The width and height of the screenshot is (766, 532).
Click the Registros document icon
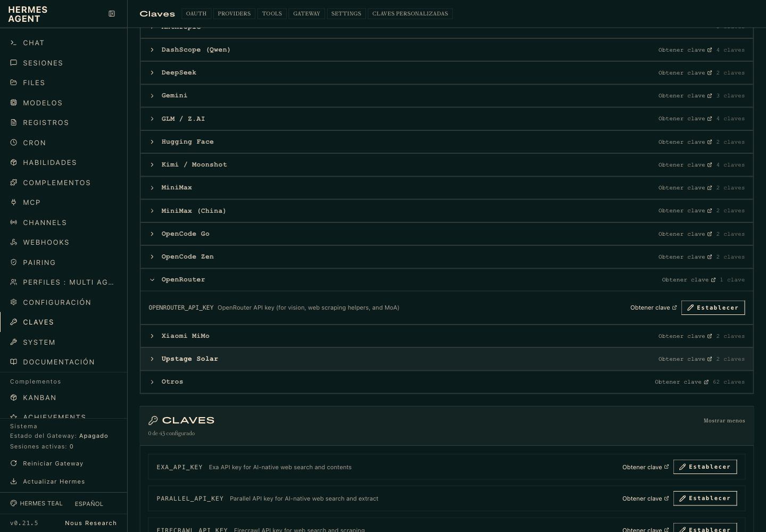point(14,122)
